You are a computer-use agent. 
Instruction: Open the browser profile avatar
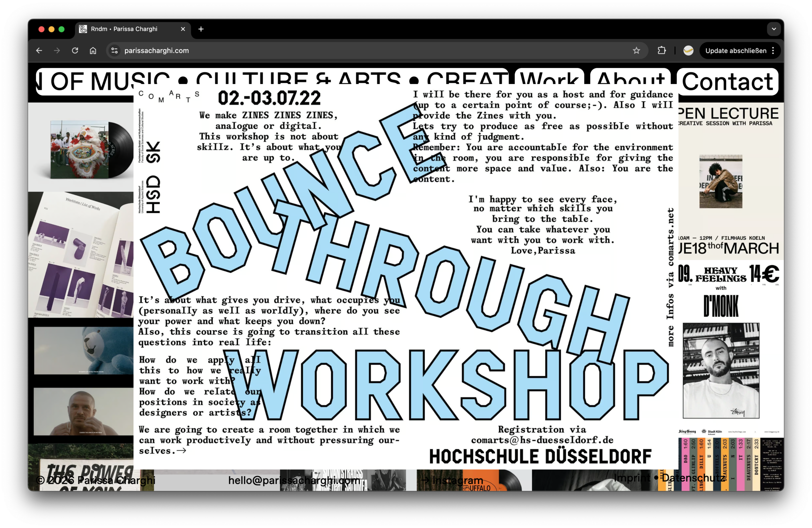[688, 51]
